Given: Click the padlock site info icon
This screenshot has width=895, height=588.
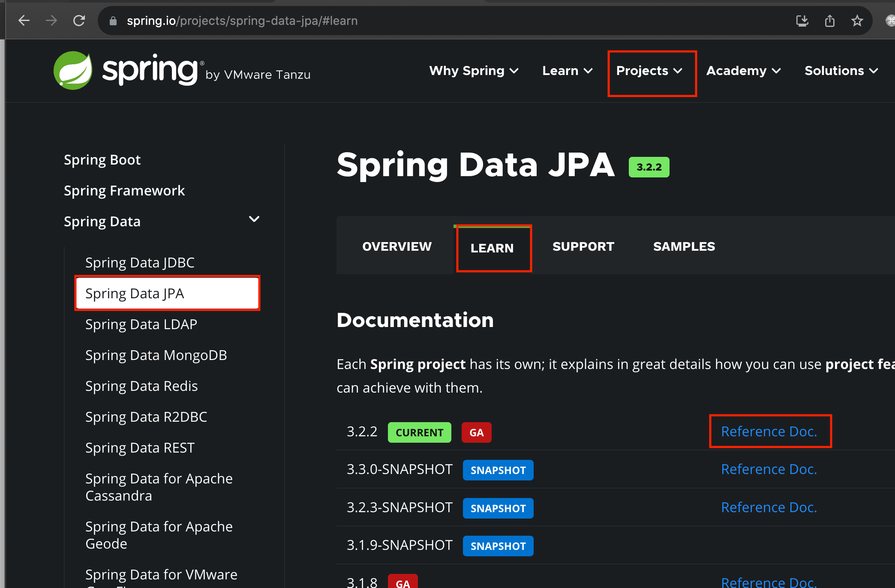Looking at the screenshot, I should tap(113, 21).
